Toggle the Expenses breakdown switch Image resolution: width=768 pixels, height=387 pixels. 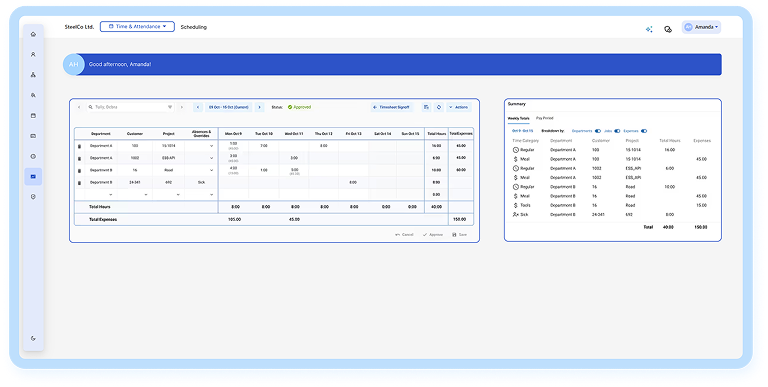click(x=644, y=131)
